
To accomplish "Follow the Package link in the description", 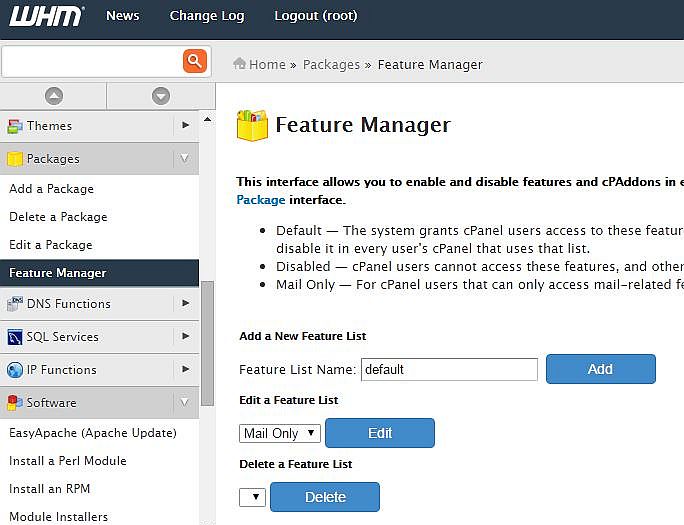I will [260, 200].
